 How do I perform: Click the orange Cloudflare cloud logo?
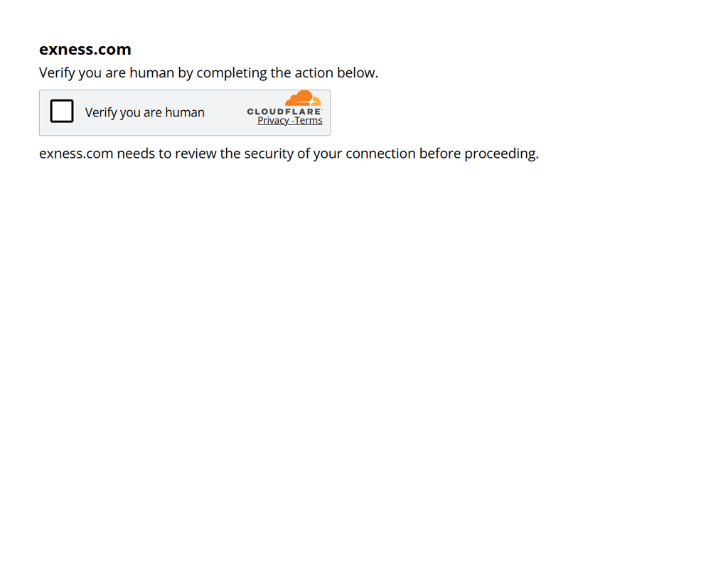[x=303, y=98]
